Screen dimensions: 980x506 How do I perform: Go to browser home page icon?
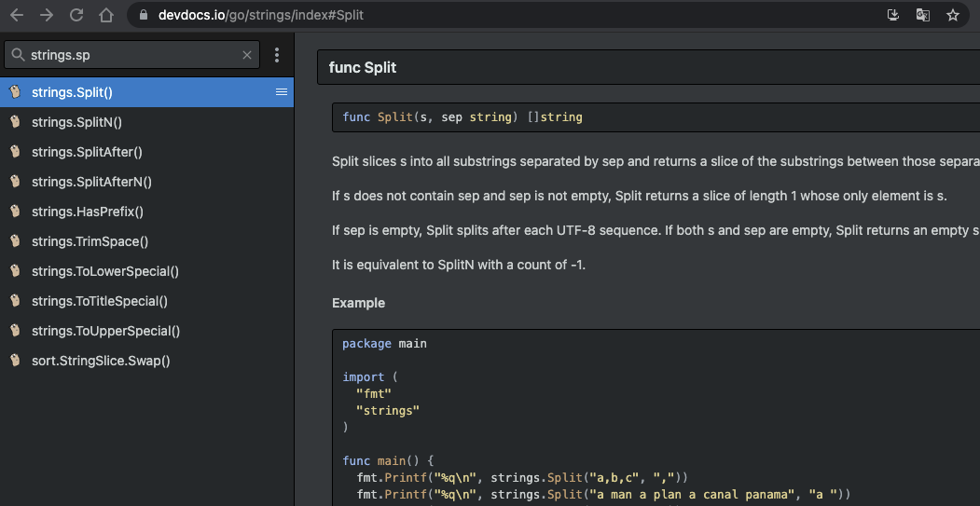pyautogui.click(x=106, y=15)
